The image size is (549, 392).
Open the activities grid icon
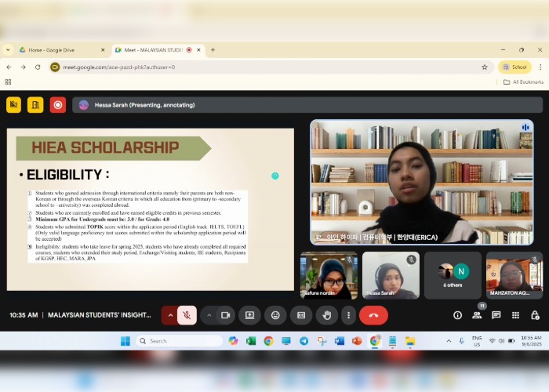tap(515, 315)
